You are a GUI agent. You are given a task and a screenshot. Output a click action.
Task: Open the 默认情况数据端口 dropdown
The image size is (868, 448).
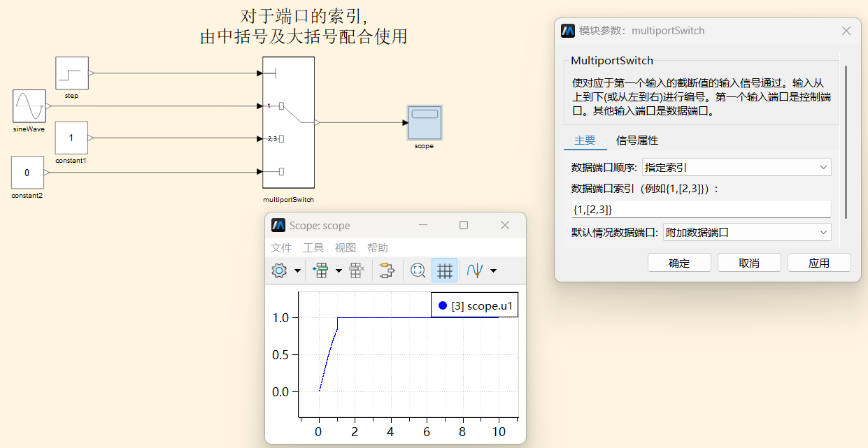tap(747, 232)
